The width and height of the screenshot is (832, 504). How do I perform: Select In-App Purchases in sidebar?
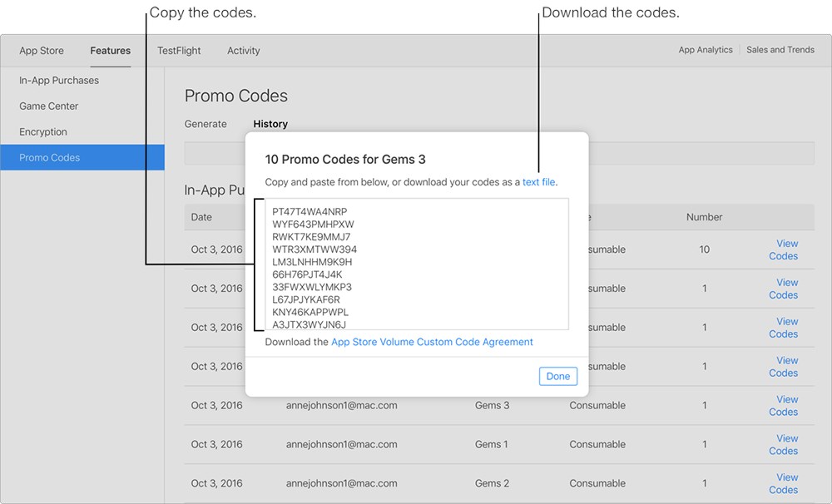(x=59, y=80)
